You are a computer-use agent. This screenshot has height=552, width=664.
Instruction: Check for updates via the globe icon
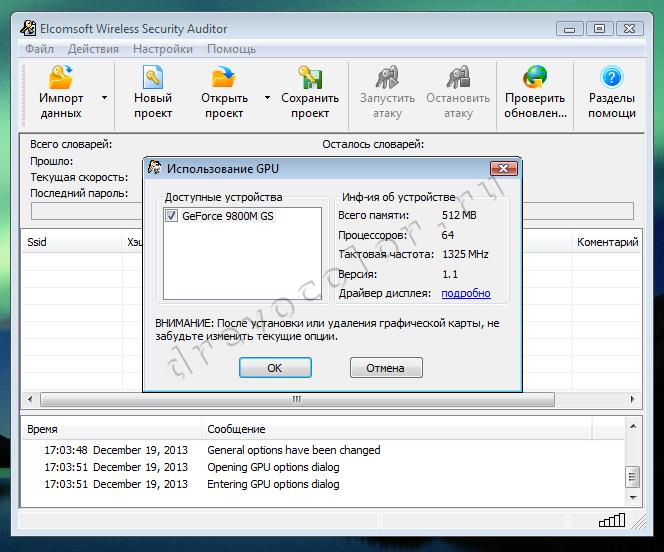535,77
